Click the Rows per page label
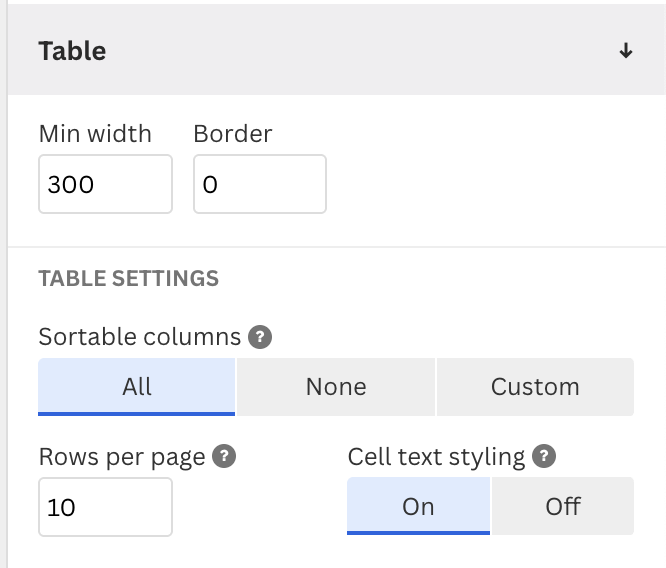Viewport: 666px width, 568px height. (x=122, y=457)
